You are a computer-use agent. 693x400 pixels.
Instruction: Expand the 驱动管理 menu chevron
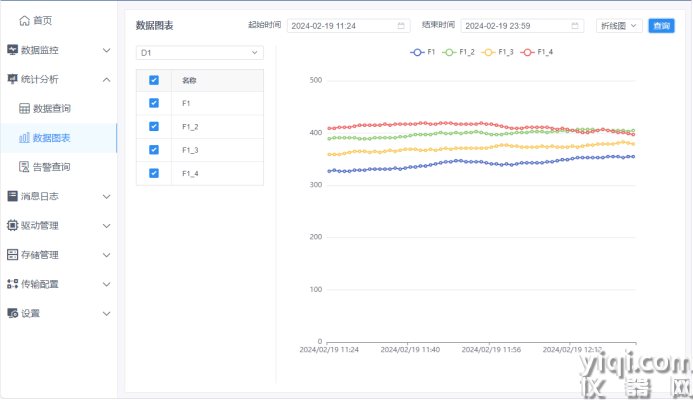pos(107,226)
